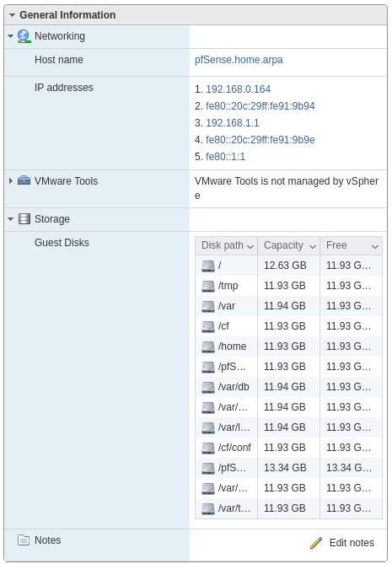The image size is (392, 564).
Task: Collapse the Storage section arrow
Action: click(x=10, y=218)
